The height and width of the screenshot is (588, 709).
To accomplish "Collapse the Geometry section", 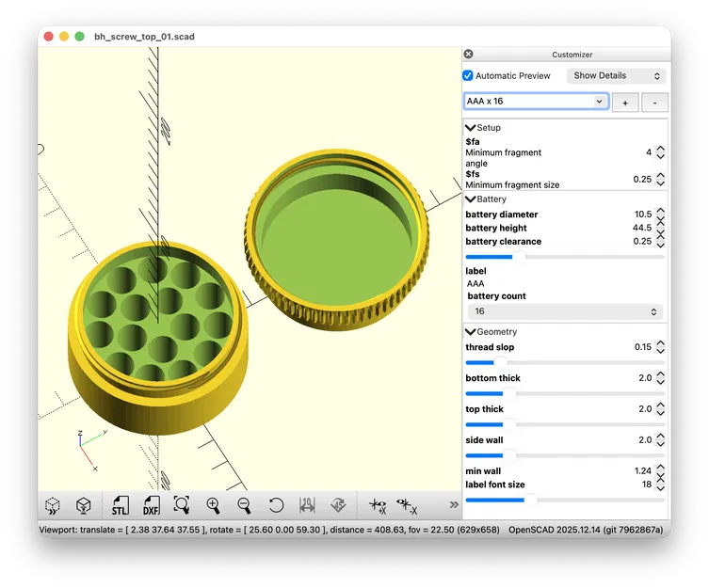I will point(470,332).
